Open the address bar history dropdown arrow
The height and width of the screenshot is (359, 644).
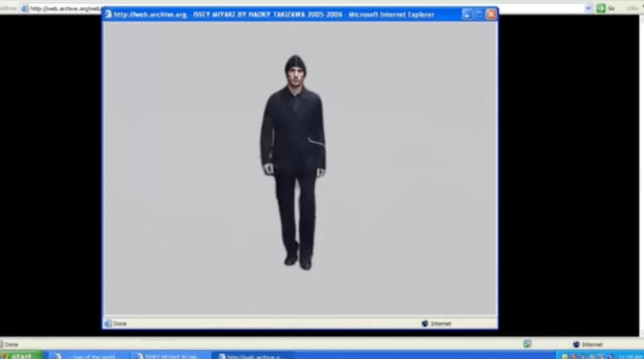[588, 8]
